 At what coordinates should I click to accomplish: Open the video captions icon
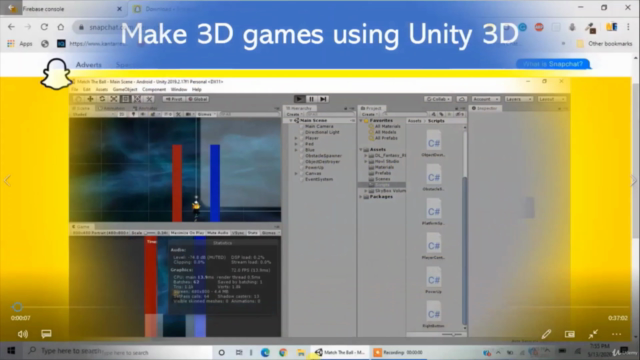point(46,334)
